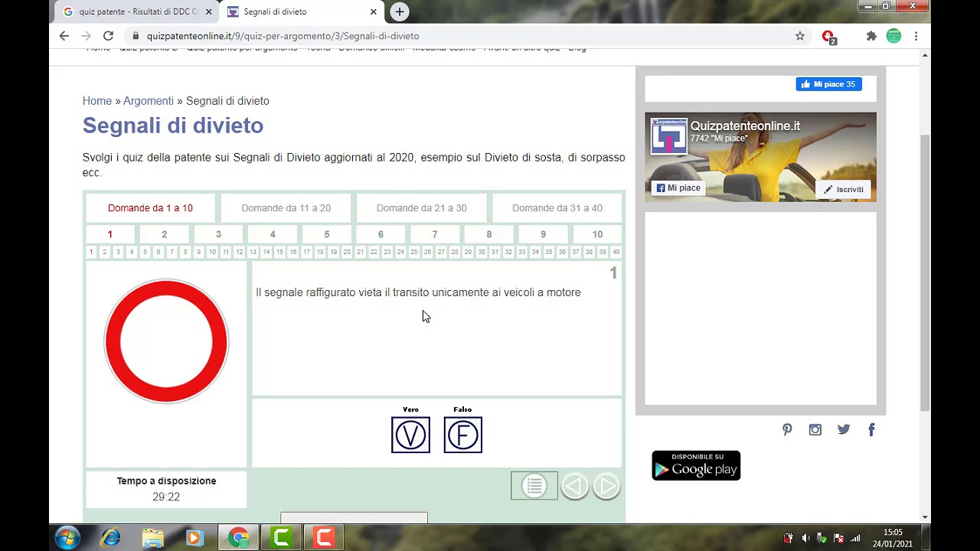Viewport: 980px width, 551px height.
Task: Jump to question 2 in the large row
Action: tap(164, 234)
